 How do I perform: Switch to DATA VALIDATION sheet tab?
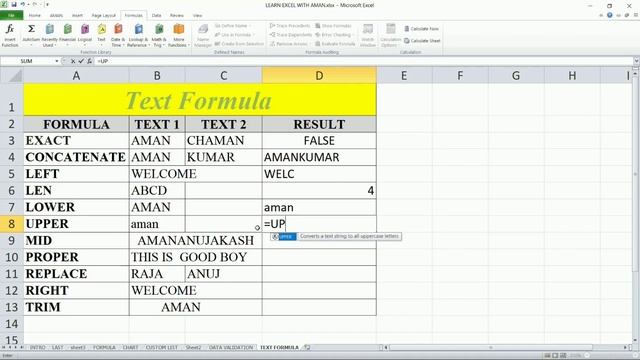coord(231,348)
